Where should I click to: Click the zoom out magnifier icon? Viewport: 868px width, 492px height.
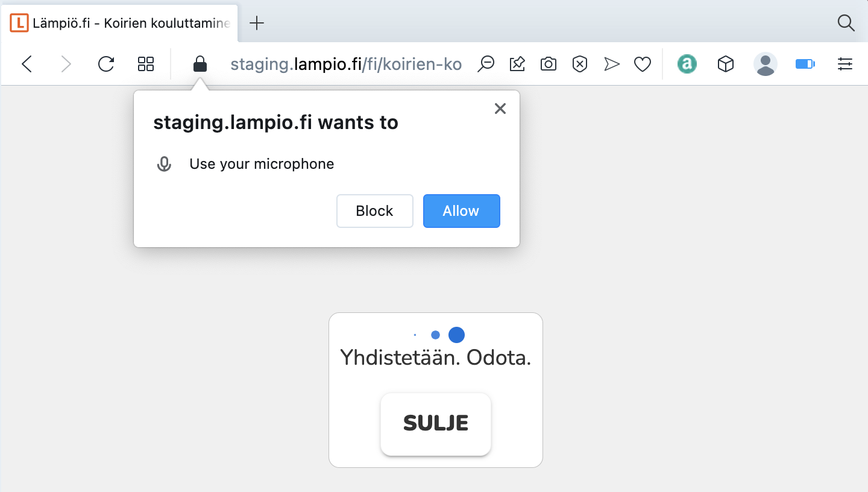pyautogui.click(x=486, y=63)
